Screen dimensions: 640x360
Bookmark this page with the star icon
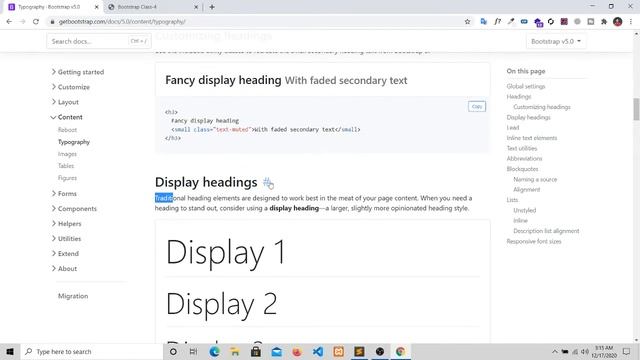tap(467, 22)
